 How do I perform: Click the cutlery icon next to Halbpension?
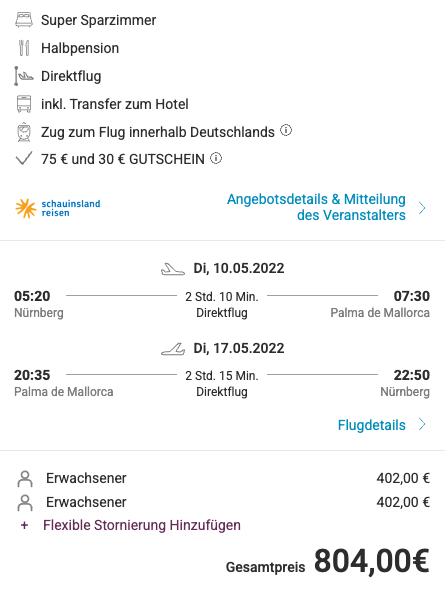click(x=24, y=48)
